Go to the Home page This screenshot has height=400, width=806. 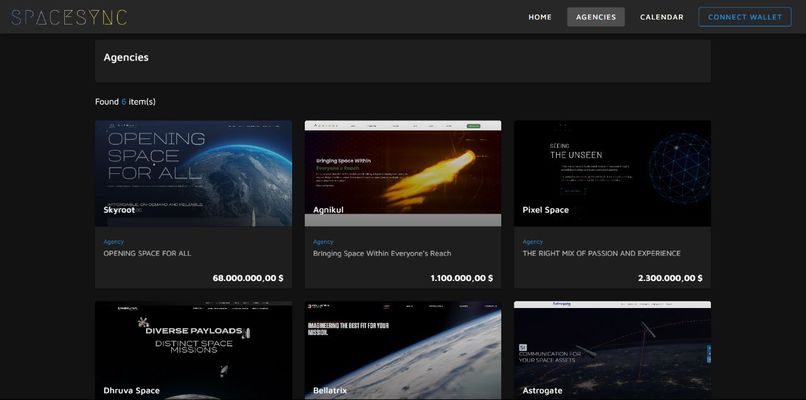coord(540,17)
